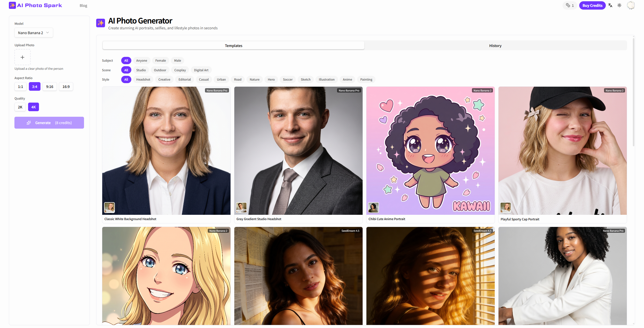Screen dimensions: 644x328
Task: Filter subject by Anyone
Action: tap(142, 61)
